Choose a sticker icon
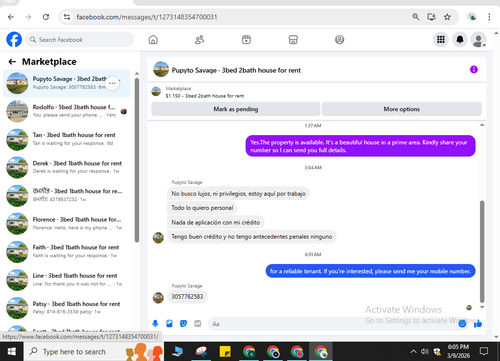Viewport: 500px width, 361px height. (x=183, y=323)
